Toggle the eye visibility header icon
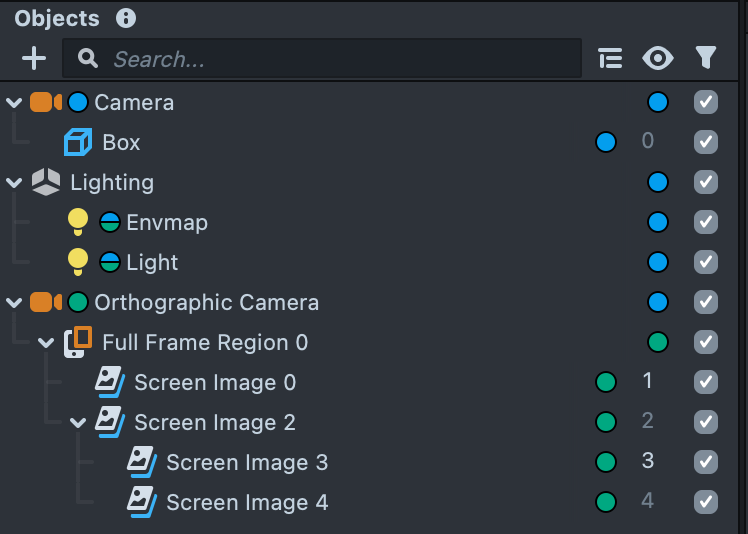748x534 pixels. coord(657,59)
